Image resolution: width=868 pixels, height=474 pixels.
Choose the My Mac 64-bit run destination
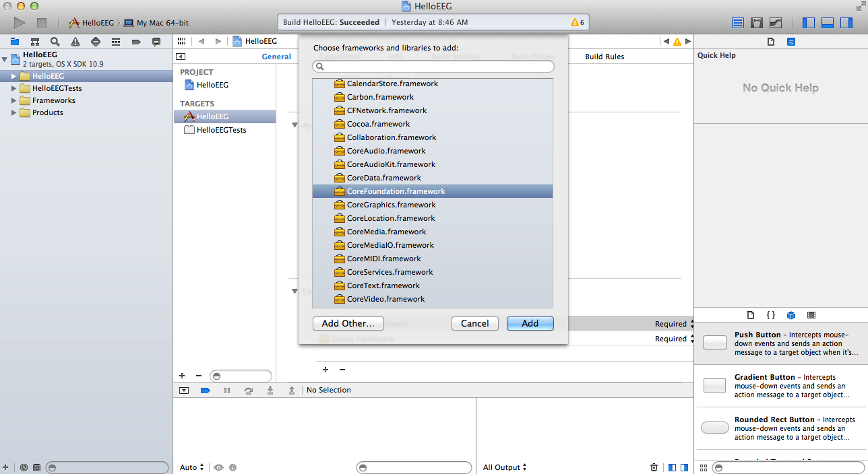156,23
